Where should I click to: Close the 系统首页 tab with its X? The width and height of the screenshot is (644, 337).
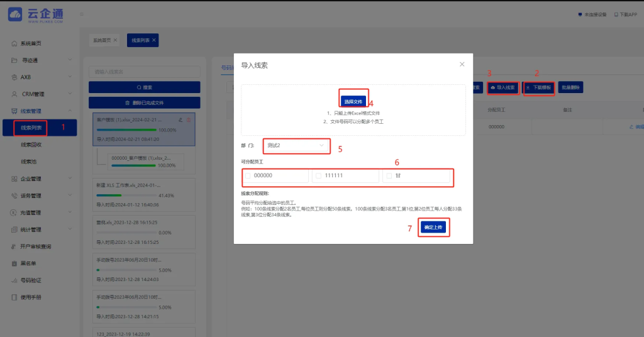pos(116,40)
